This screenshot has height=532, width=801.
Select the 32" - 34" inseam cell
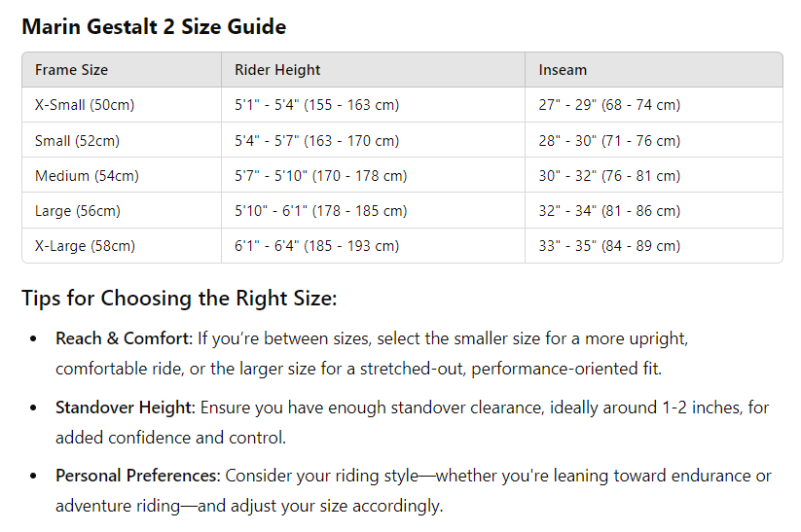point(609,211)
